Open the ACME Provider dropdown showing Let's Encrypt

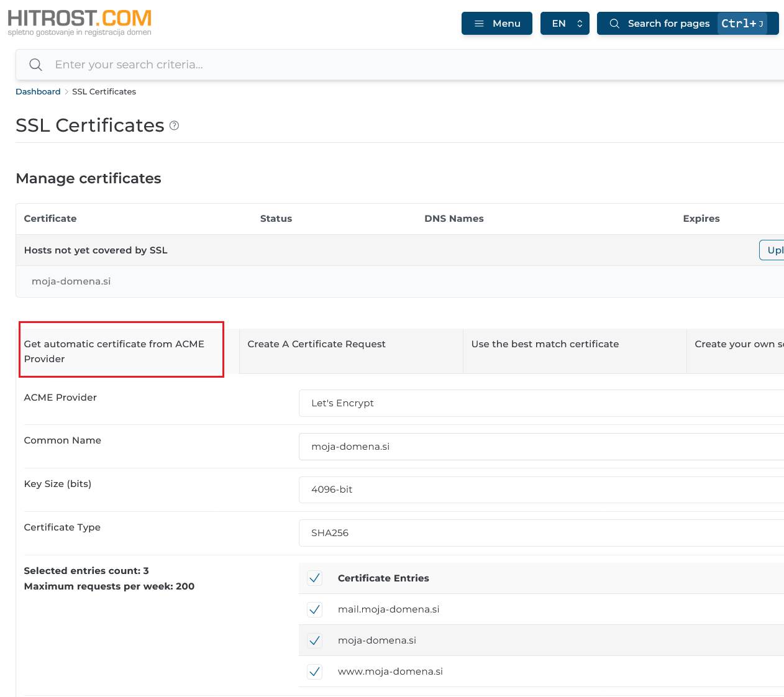(x=541, y=403)
